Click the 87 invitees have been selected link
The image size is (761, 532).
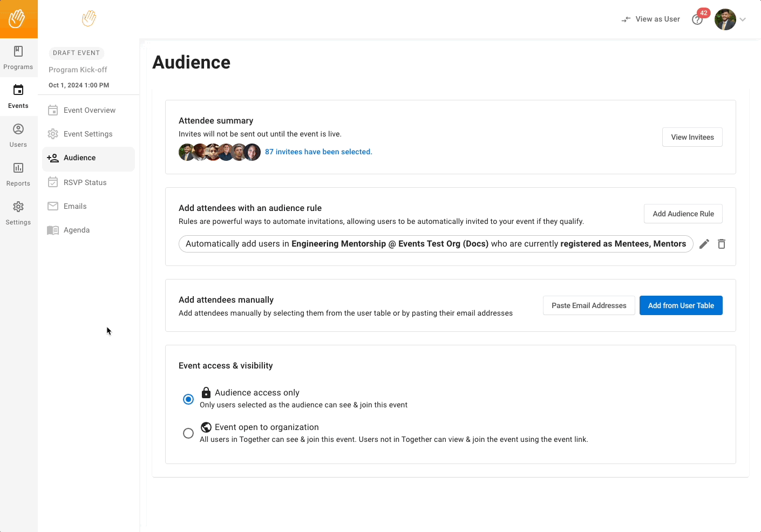click(318, 152)
